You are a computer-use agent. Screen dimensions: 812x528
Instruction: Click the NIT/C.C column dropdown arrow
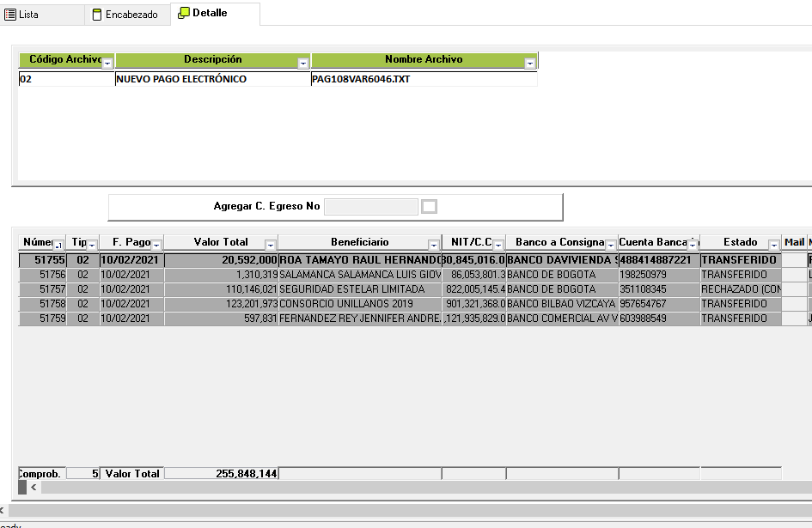click(498, 246)
